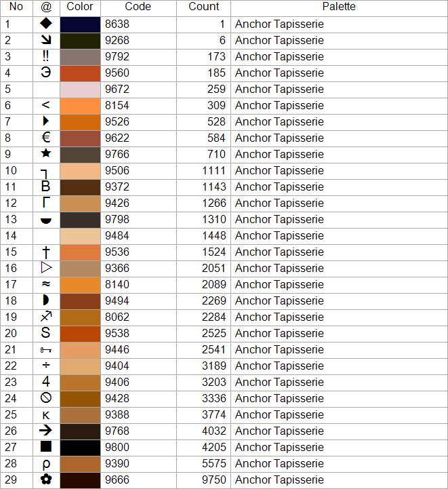
Task: Click the count value 4205
Action: [x=213, y=447]
